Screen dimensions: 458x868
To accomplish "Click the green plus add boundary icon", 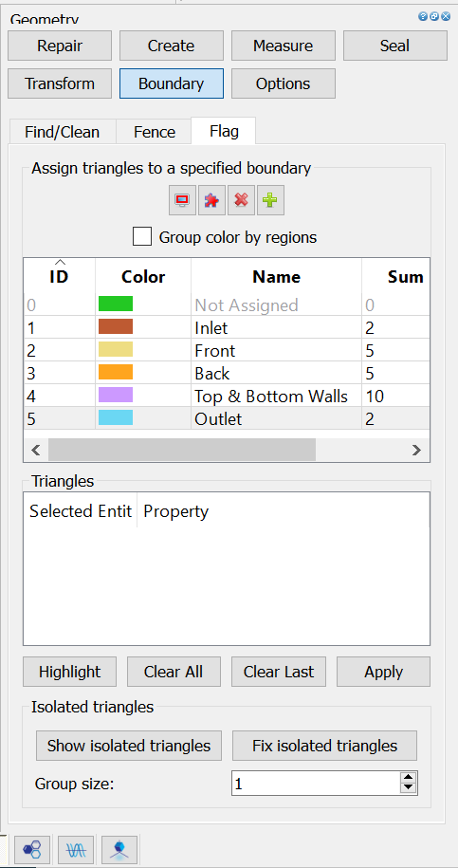I will tap(270, 200).
